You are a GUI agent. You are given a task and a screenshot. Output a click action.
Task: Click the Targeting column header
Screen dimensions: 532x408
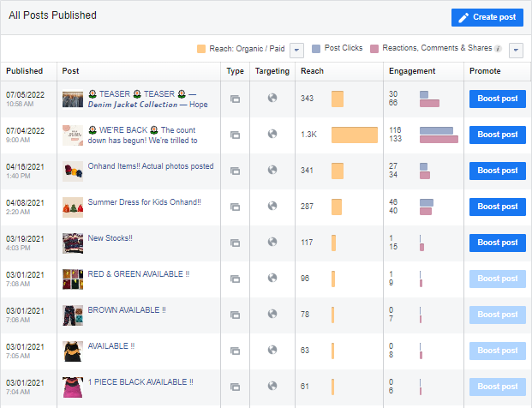coord(272,71)
